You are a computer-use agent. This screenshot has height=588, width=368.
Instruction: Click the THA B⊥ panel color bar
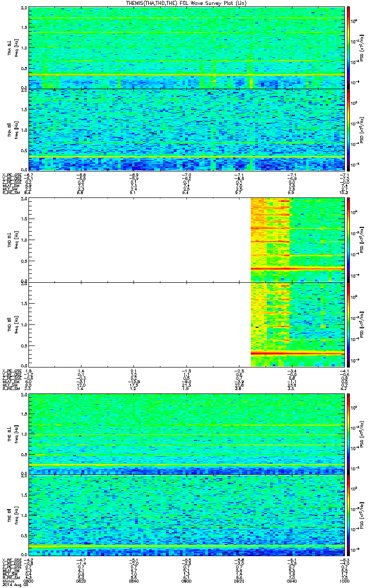[x=349, y=48]
